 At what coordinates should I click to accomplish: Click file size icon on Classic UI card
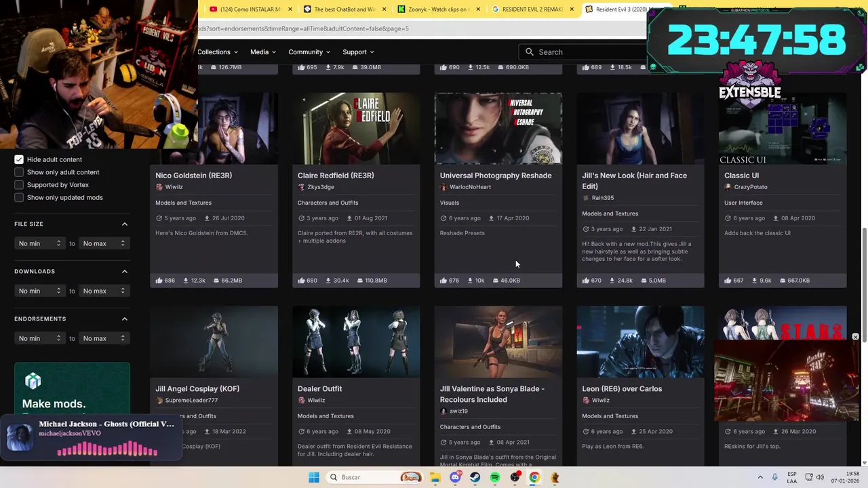(783, 280)
